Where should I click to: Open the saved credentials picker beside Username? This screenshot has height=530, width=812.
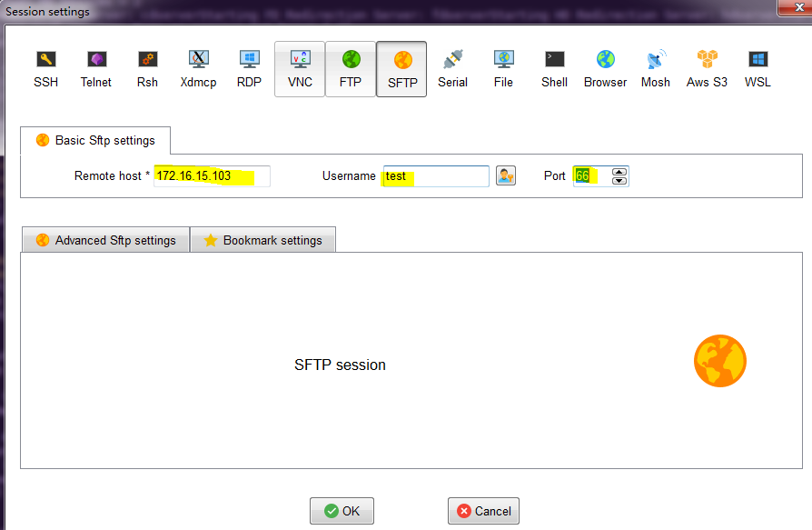(506, 175)
